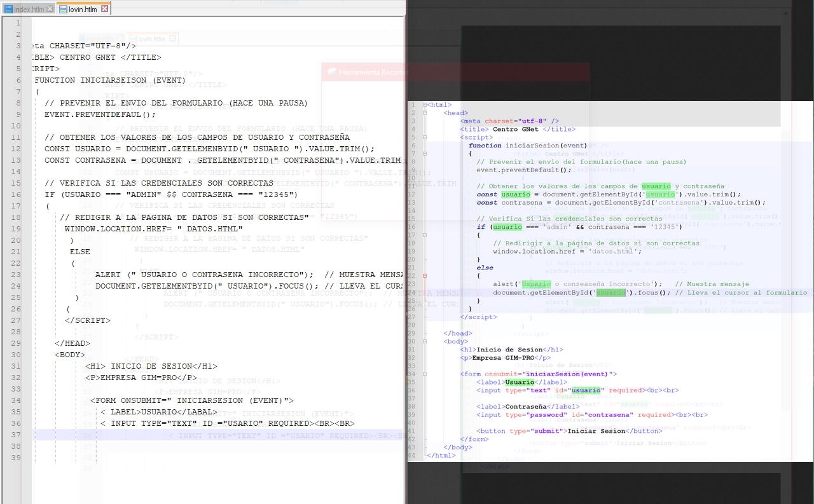Click the save icon on lovin.htm tab
The image size is (814, 504).
[x=63, y=9]
